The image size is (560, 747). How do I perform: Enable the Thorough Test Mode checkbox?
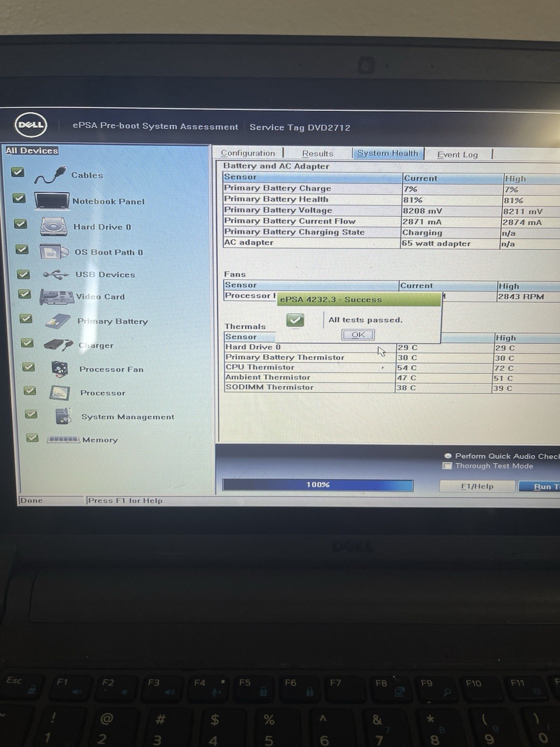tap(447, 466)
